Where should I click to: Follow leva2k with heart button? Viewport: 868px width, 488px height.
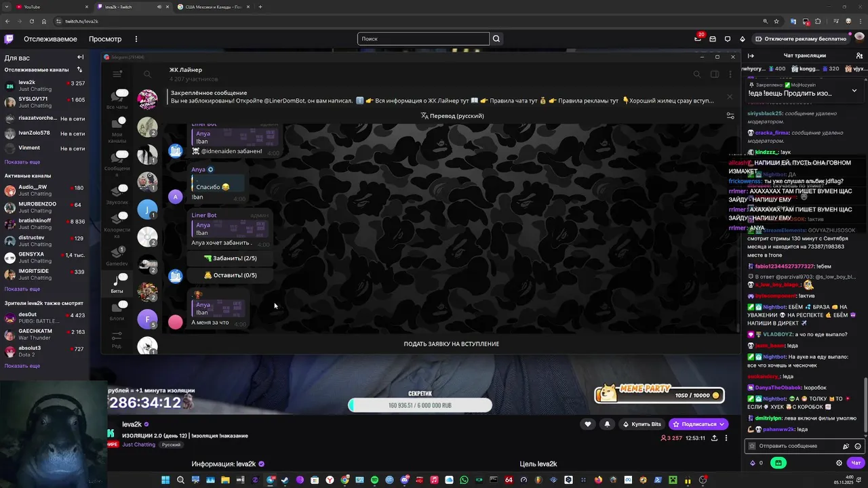coord(588,424)
